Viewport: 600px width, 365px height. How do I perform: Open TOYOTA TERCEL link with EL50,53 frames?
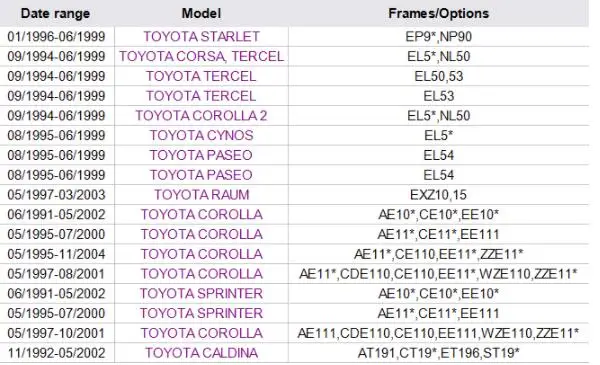click(x=201, y=76)
